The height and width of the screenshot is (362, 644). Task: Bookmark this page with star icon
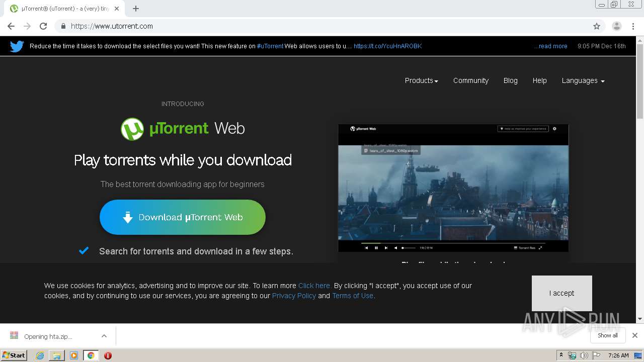[597, 26]
